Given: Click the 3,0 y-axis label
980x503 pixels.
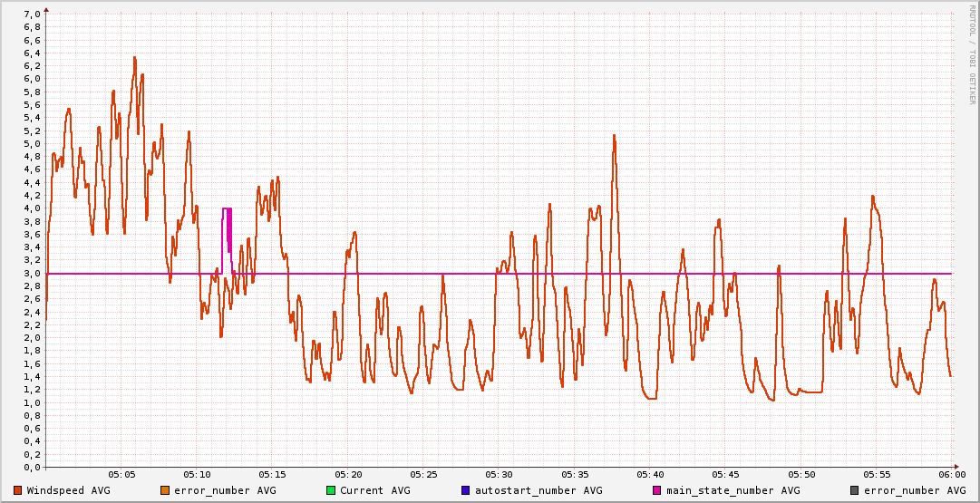Looking at the screenshot, I should click(x=31, y=273).
